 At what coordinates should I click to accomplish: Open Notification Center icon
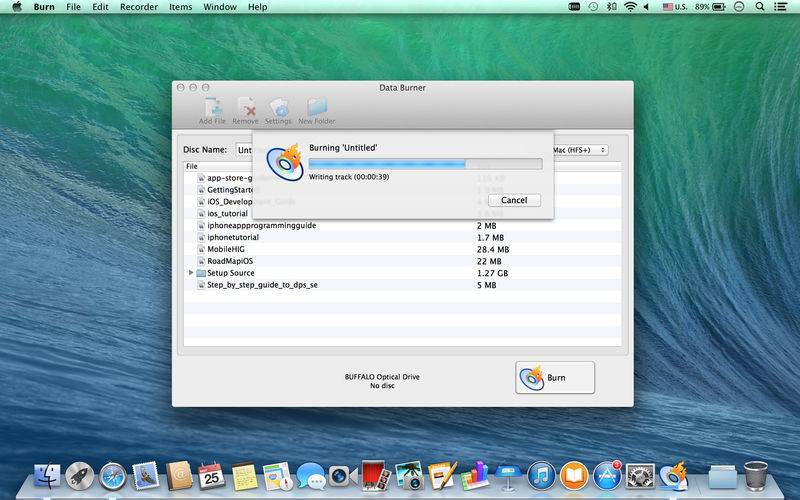[x=780, y=7]
